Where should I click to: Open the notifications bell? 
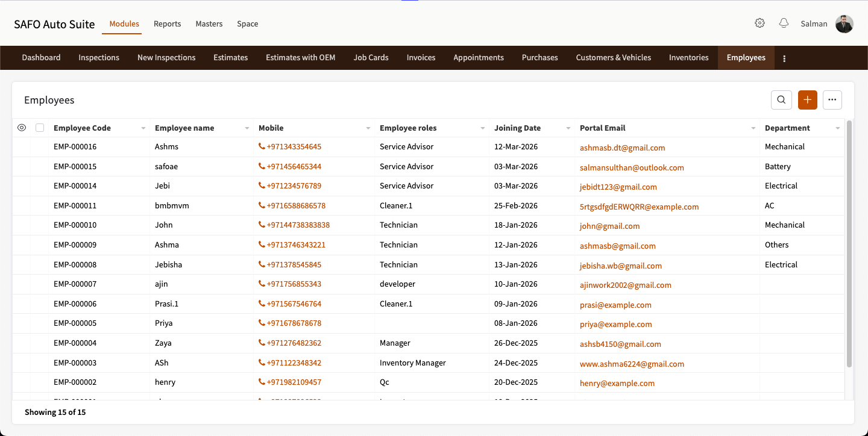784,23
